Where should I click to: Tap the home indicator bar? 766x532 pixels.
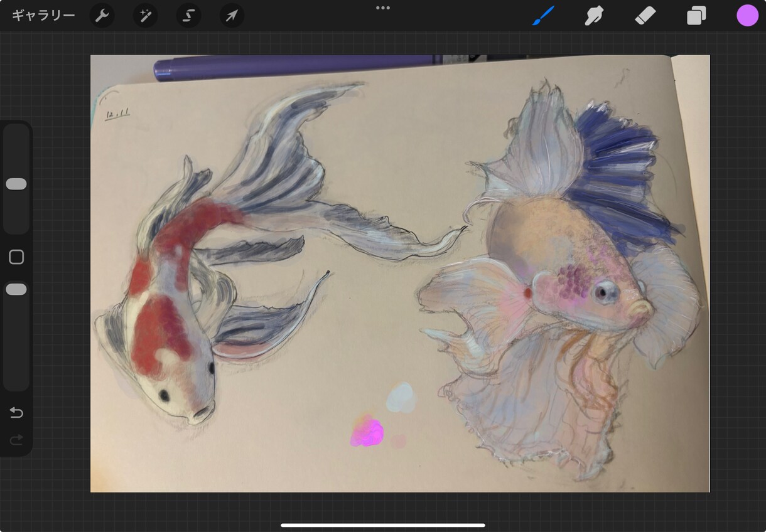click(383, 525)
